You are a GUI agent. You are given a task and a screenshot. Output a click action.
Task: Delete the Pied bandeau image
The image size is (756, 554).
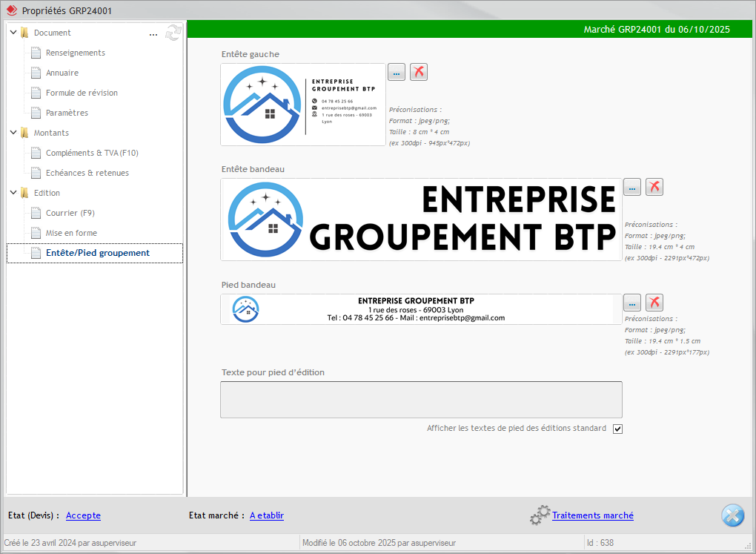[x=654, y=303]
